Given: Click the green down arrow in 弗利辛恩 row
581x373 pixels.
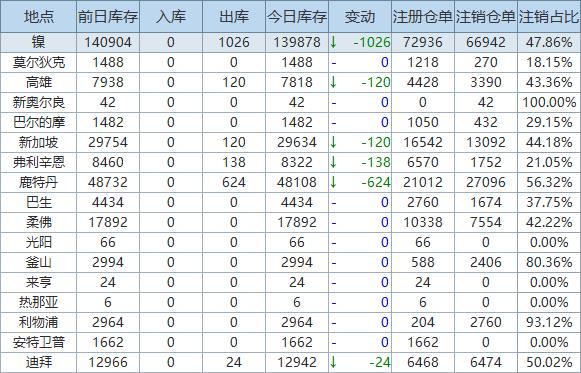Looking at the screenshot, I should coord(333,162).
